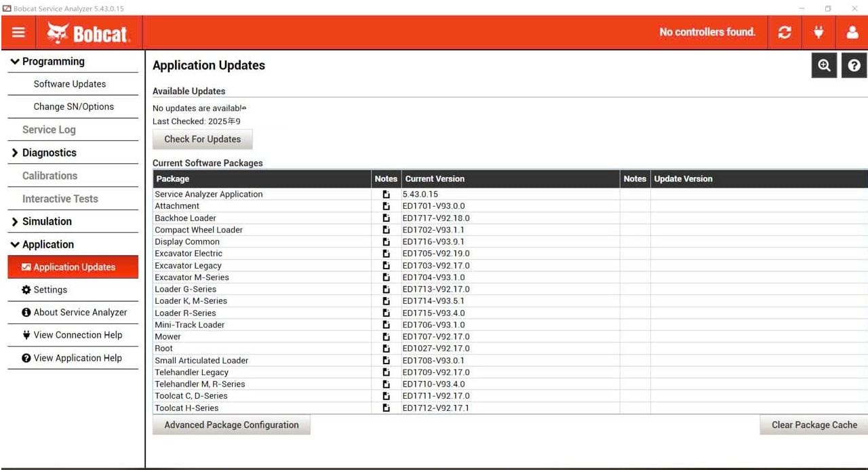The width and height of the screenshot is (868, 470).
Task: Open Advanced Package Configuration
Action: click(x=231, y=425)
